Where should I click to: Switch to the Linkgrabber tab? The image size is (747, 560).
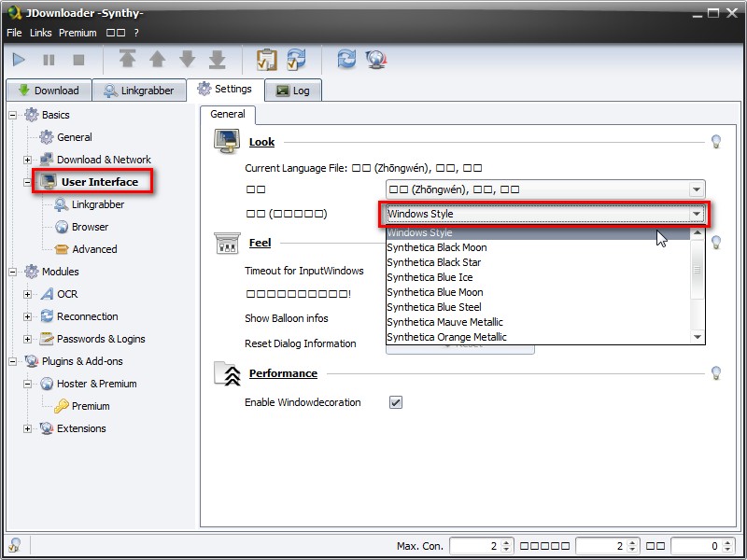138,91
